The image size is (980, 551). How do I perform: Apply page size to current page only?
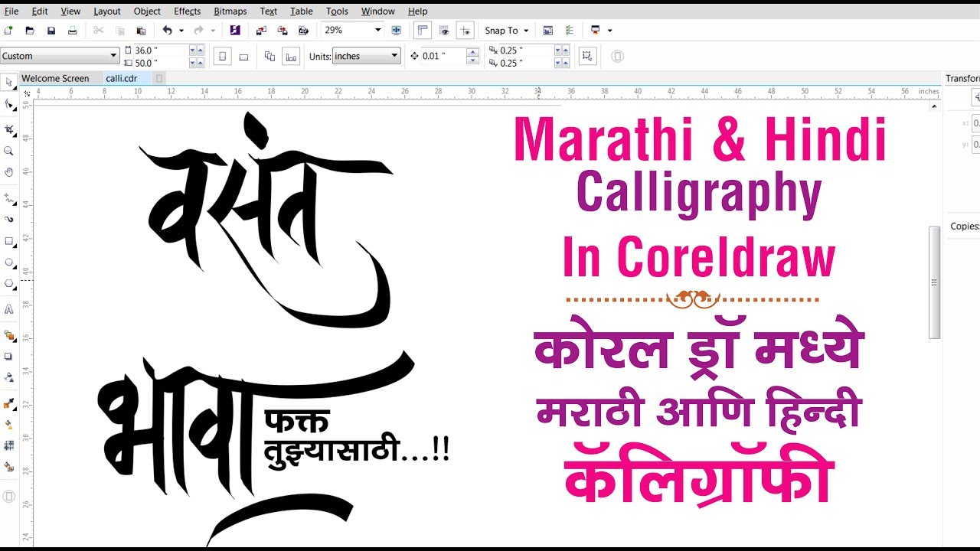point(291,56)
